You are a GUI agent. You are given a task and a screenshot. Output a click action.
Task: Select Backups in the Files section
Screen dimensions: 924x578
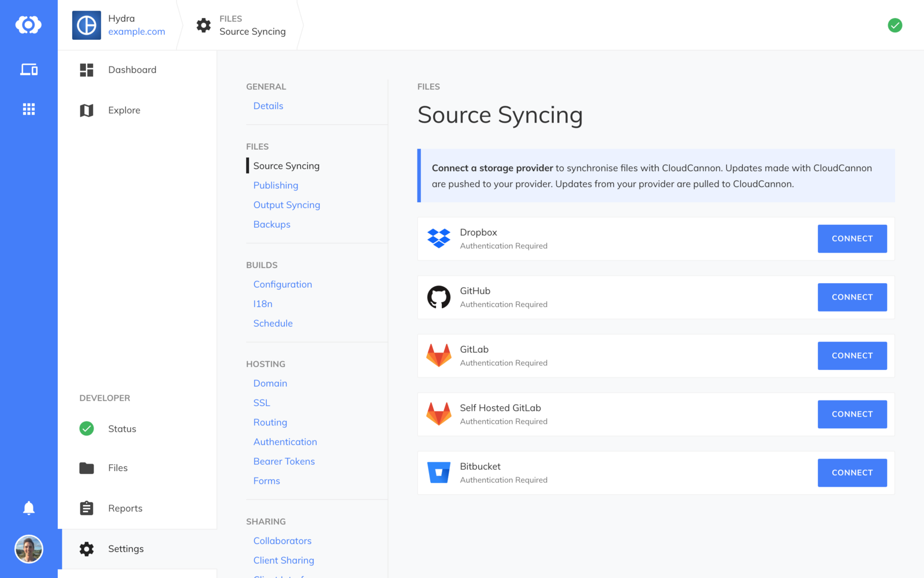pos(271,224)
